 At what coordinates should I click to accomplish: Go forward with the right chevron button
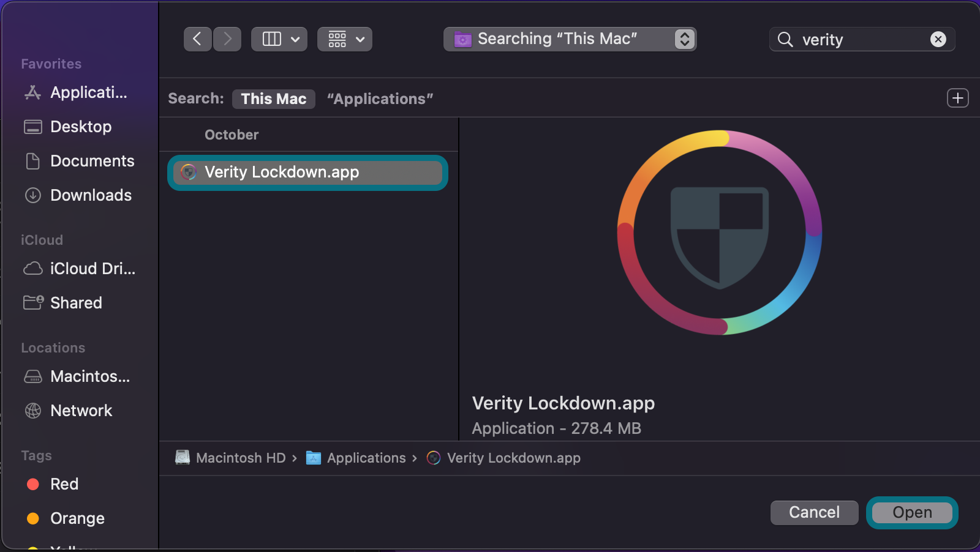(227, 39)
